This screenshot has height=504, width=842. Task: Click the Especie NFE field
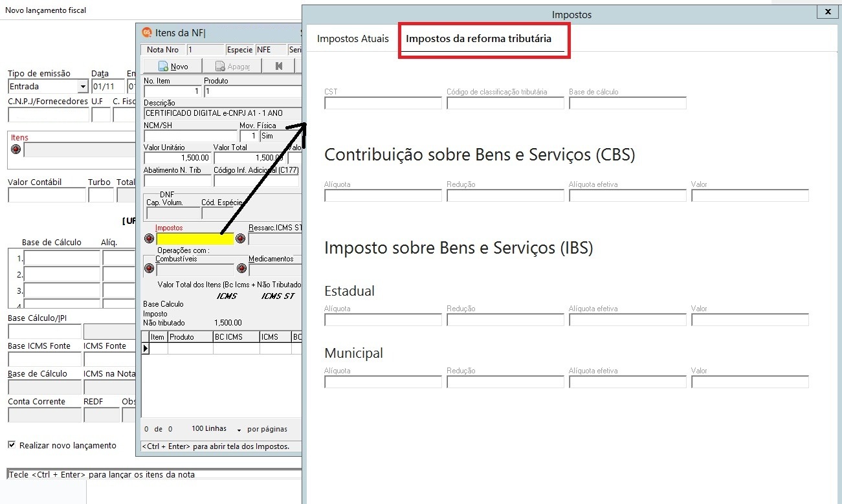(x=271, y=50)
